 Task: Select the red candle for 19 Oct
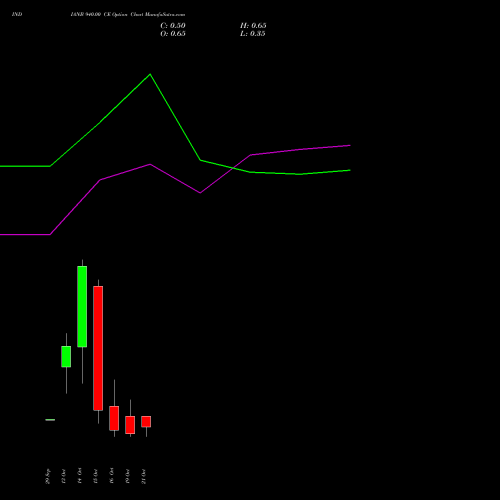[130, 425]
